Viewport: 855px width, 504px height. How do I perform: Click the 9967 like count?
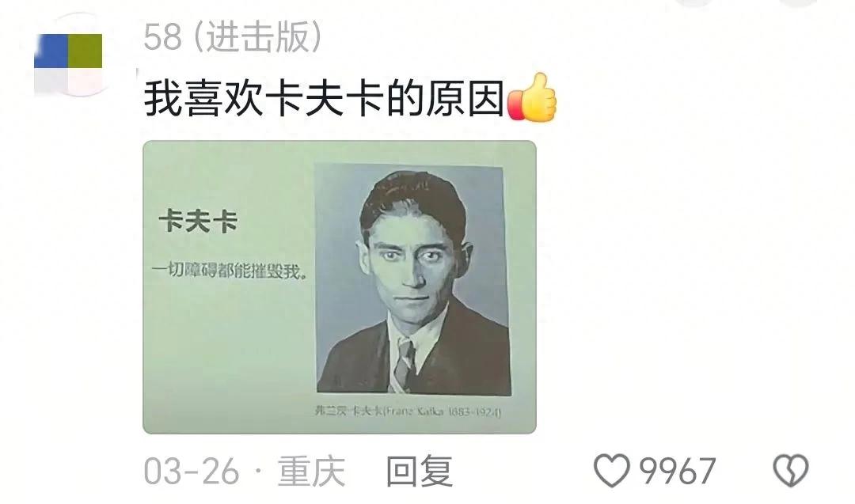click(x=677, y=472)
